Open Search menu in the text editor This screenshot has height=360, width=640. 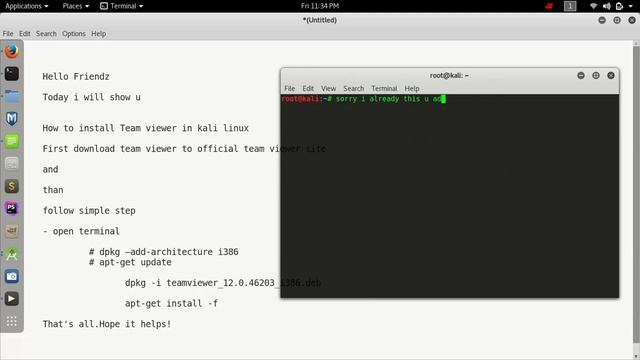pyautogui.click(x=46, y=33)
